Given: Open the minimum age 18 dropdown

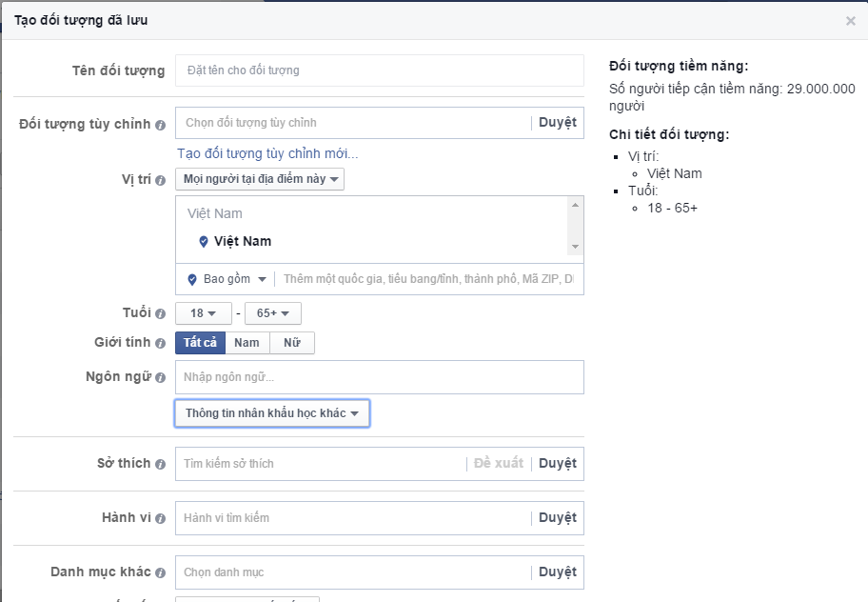Looking at the screenshot, I should pos(204,313).
